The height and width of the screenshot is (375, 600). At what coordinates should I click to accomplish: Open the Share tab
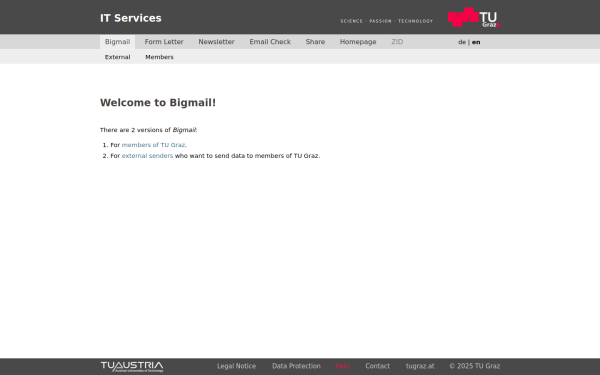315,42
